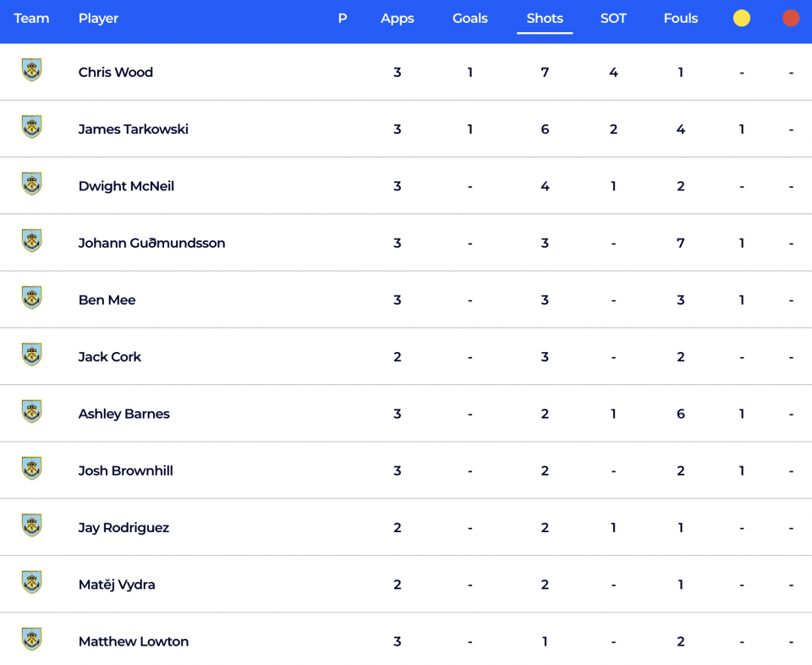The height and width of the screenshot is (665, 812).
Task: Click Burnley crest in Chris Wood row
Action: click(x=31, y=70)
